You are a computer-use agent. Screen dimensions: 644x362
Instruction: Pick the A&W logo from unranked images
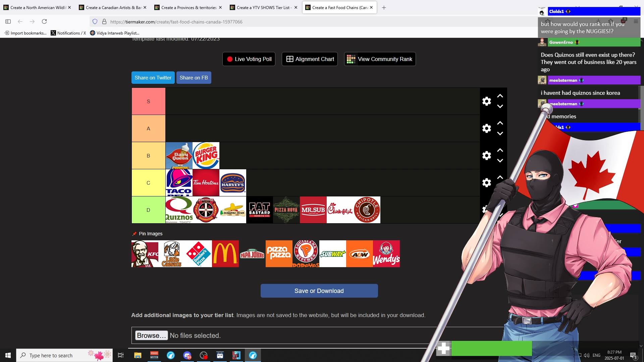360,254
